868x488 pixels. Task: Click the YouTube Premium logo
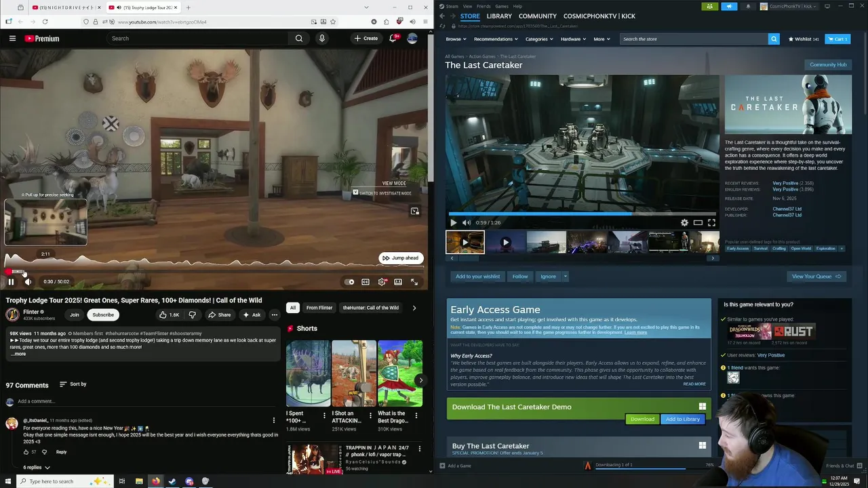[x=42, y=39]
